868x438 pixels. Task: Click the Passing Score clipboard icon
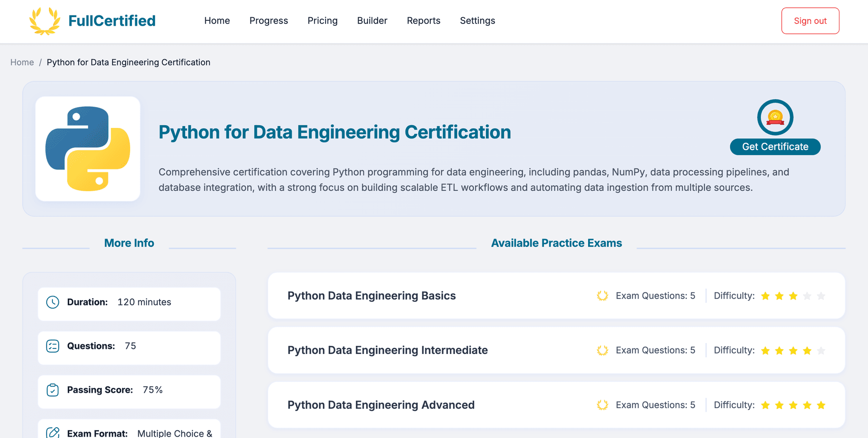tap(53, 390)
